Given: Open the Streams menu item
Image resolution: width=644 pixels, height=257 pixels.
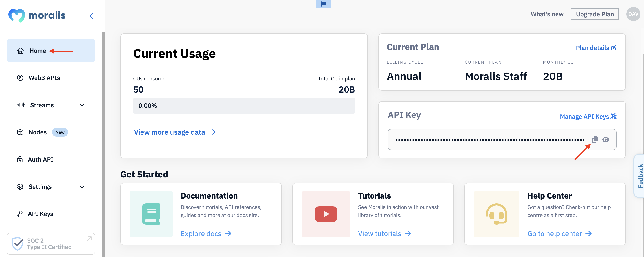Looking at the screenshot, I should [51, 105].
